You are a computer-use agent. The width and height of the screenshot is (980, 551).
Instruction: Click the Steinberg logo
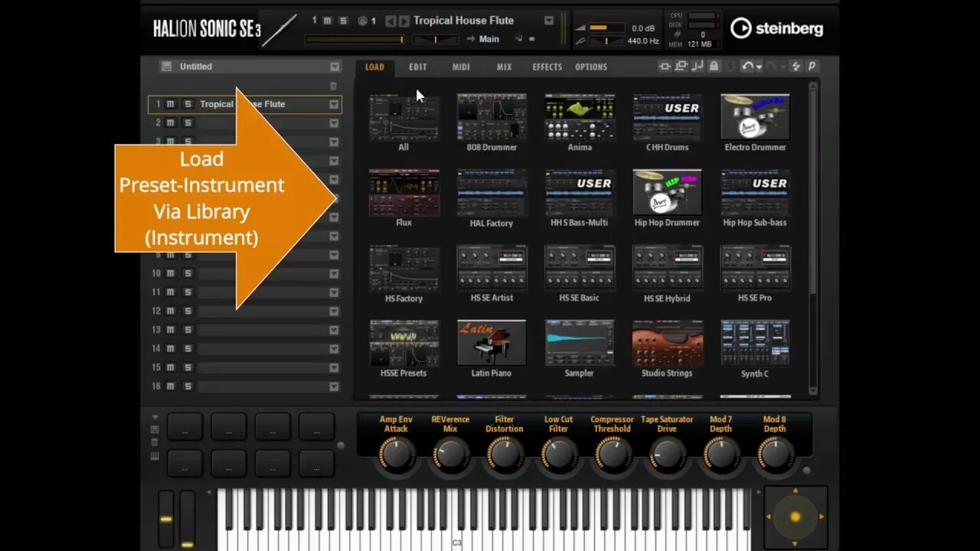click(776, 28)
